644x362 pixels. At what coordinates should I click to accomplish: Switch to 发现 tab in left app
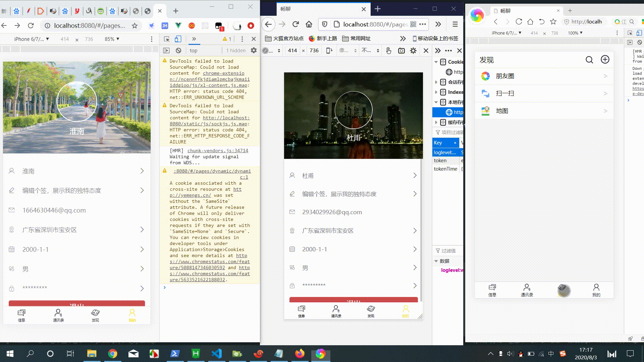click(95, 315)
